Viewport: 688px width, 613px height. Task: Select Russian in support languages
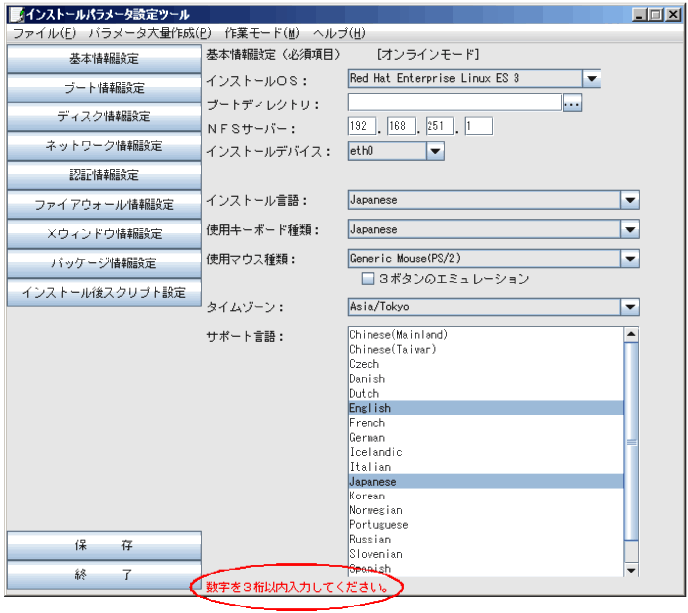point(486,540)
